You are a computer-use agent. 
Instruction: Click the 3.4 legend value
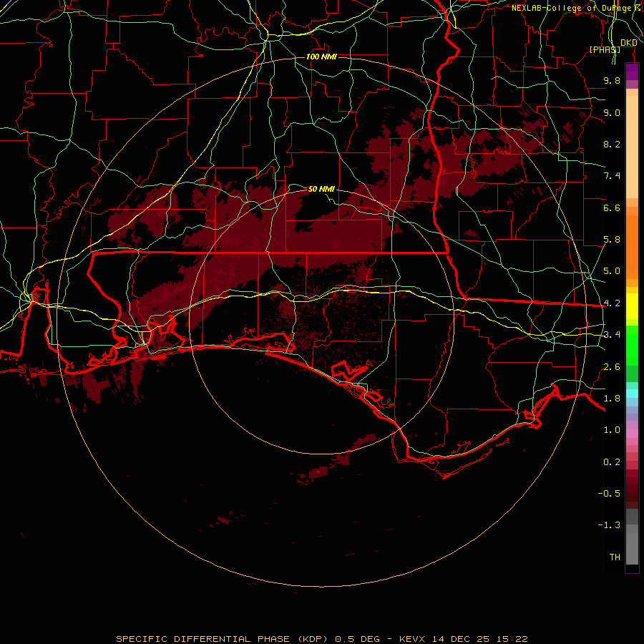click(612, 335)
